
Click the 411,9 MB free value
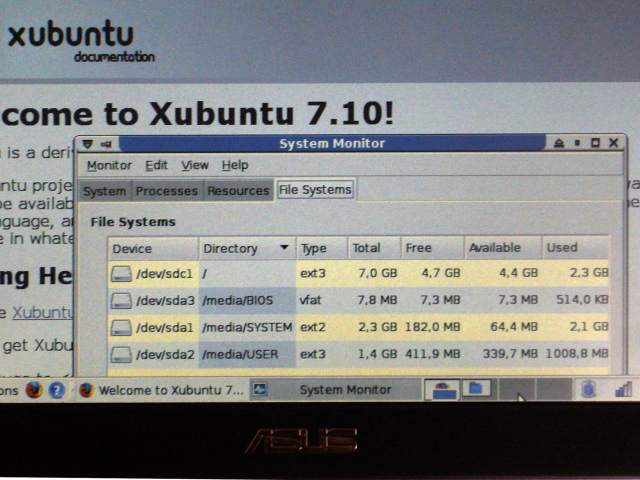(433, 354)
